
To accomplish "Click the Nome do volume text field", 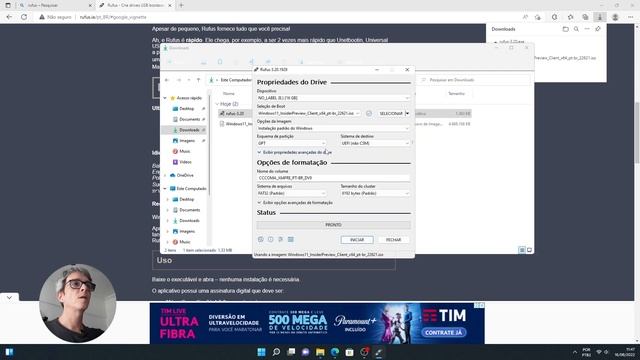I will point(333,178).
